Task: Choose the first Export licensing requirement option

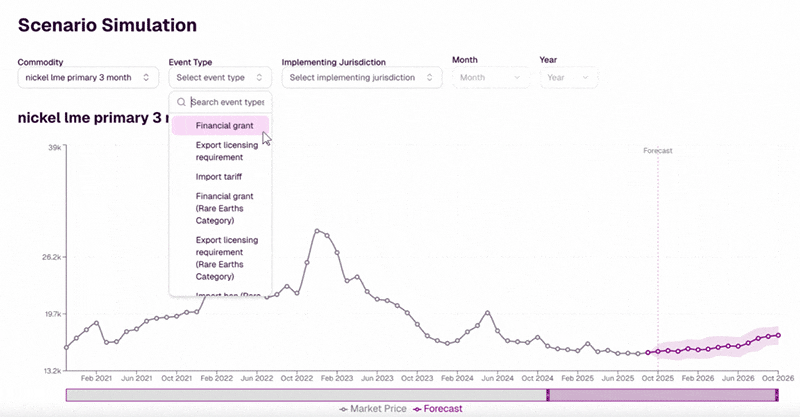Action: coord(226,151)
